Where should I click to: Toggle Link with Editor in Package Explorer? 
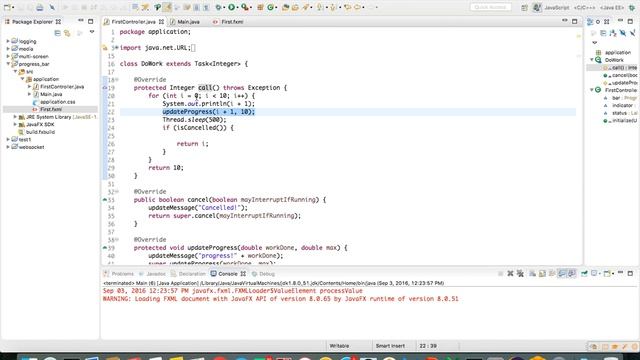[67, 33]
